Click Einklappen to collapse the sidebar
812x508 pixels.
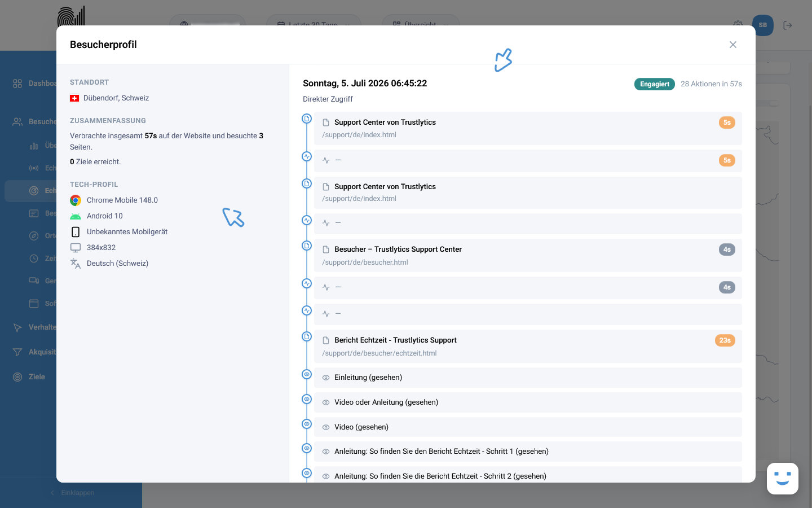tap(72, 493)
